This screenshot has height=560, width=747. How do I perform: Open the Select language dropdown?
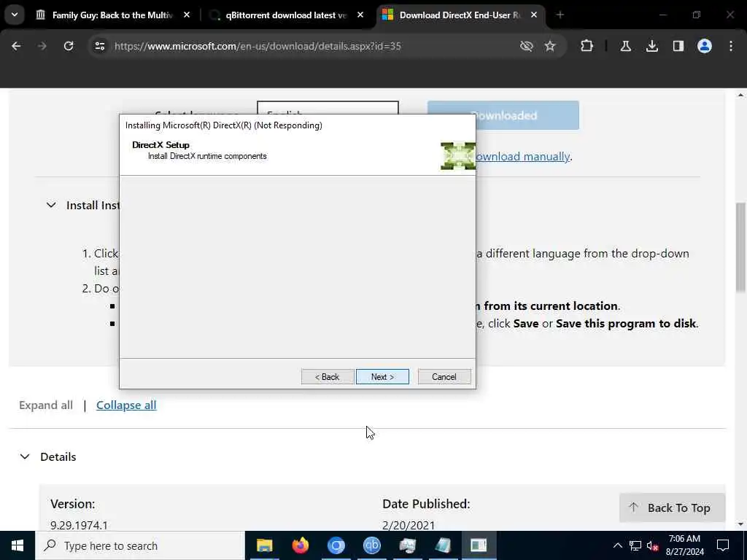(x=328, y=108)
